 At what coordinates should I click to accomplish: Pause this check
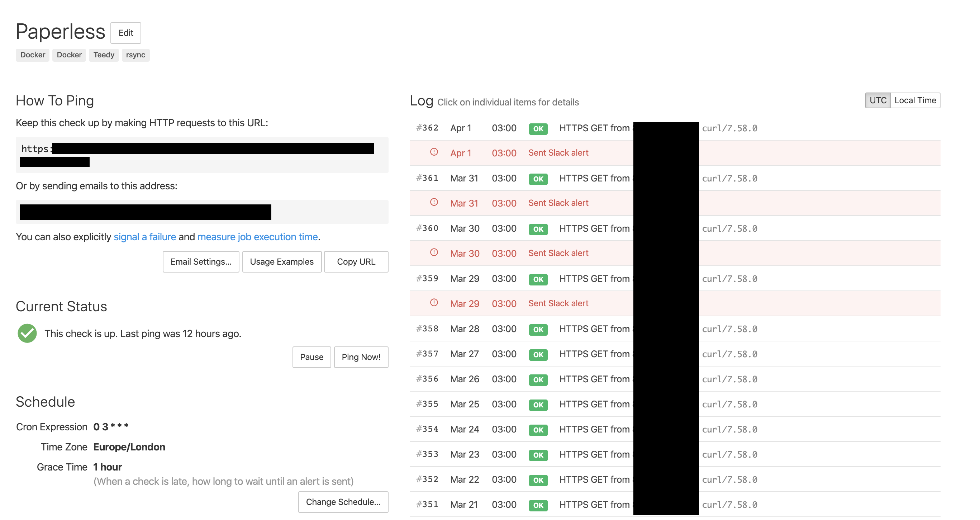click(311, 357)
